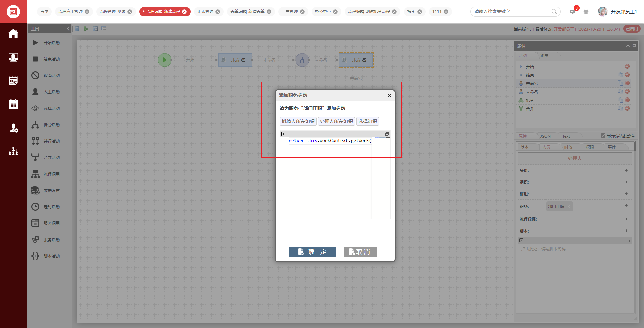644x328 pixels.
Task: Click the green route arrow toolbar icon
Action: pos(86,29)
